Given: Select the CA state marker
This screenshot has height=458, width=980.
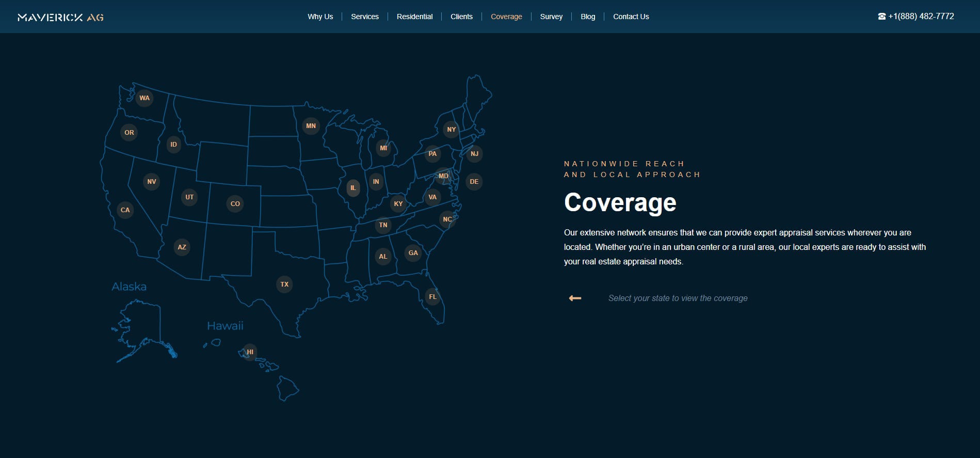Looking at the screenshot, I should click(x=125, y=210).
